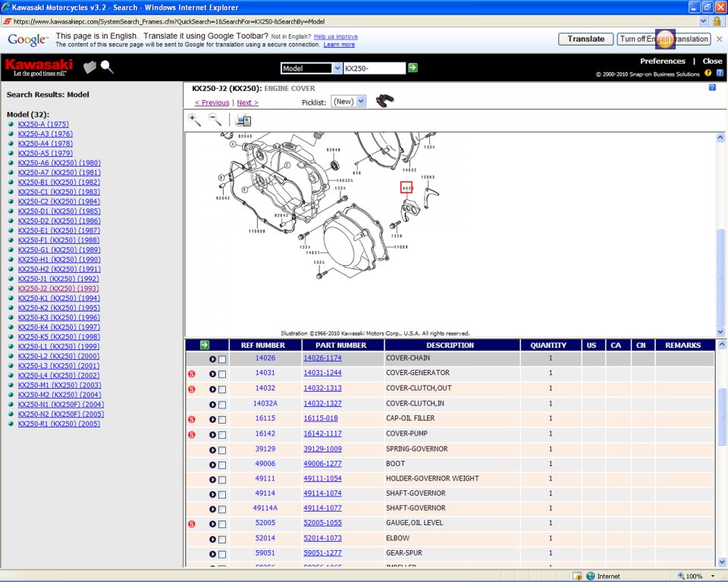The image size is (728, 582).
Task: Click the zoom out magnifier icon
Action: pyautogui.click(x=215, y=120)
